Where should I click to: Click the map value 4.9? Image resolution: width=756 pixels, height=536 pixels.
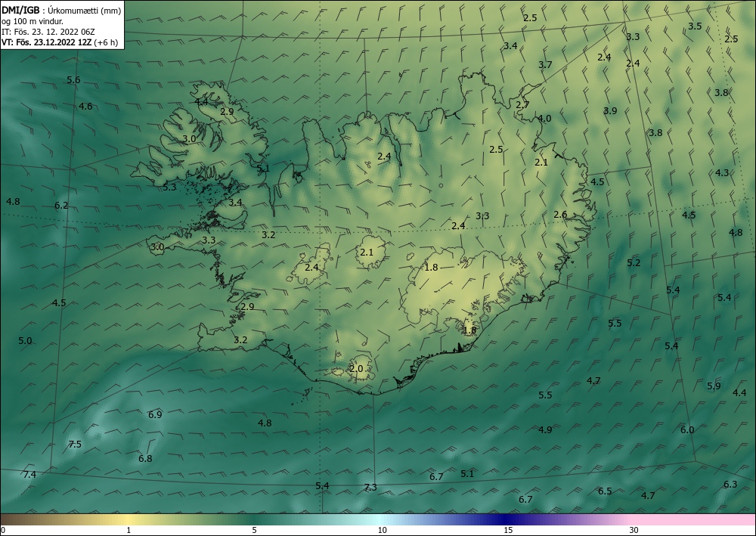(x=545, y=430)
